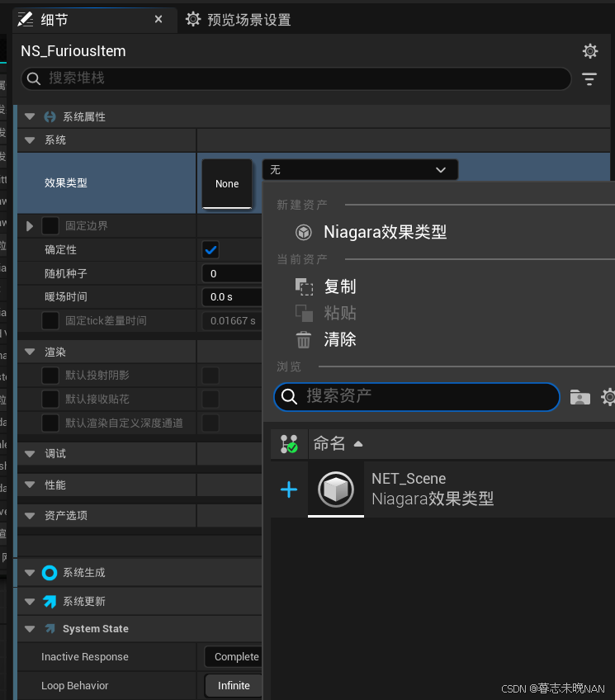Click the system spawn circle icon
The width and height of the screenshot is (615, 700).
pyautogui.click(x=50, y=573)
